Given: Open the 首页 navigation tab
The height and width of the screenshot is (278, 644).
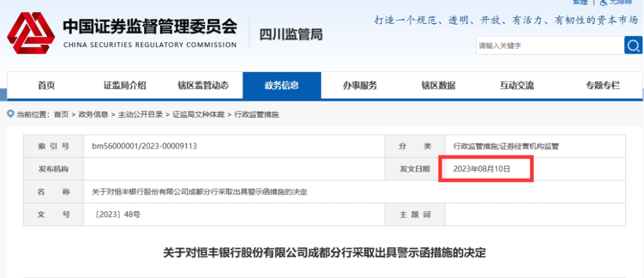Looking at the screenshot, I should (x=46, y=86).
